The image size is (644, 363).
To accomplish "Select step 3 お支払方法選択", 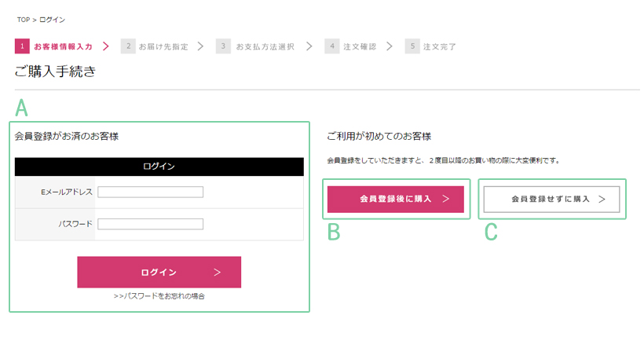I will point(265,46).
